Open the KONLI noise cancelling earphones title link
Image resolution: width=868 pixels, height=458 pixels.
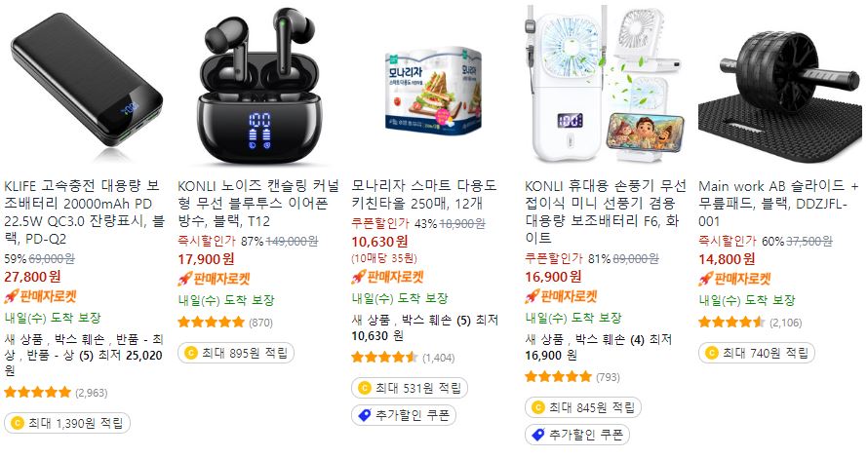[258, 204]
